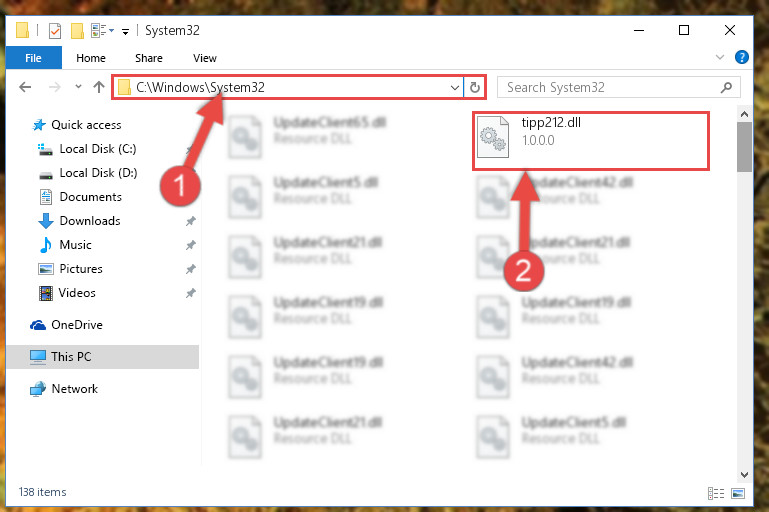Navigate up one folder level
The width and height of the screenshot is (769, 512).
(x=99, y=87)
